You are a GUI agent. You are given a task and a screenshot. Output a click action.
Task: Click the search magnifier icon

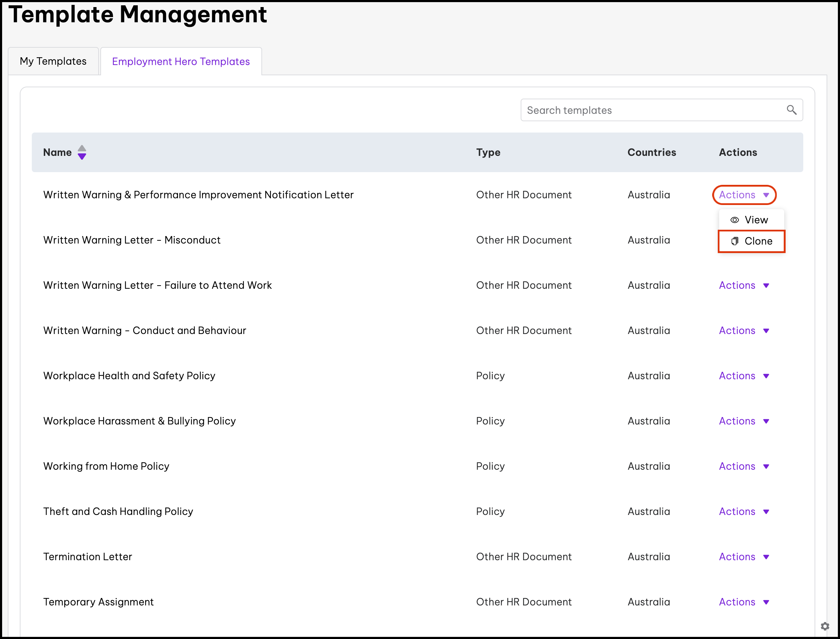tap(791, 110)
